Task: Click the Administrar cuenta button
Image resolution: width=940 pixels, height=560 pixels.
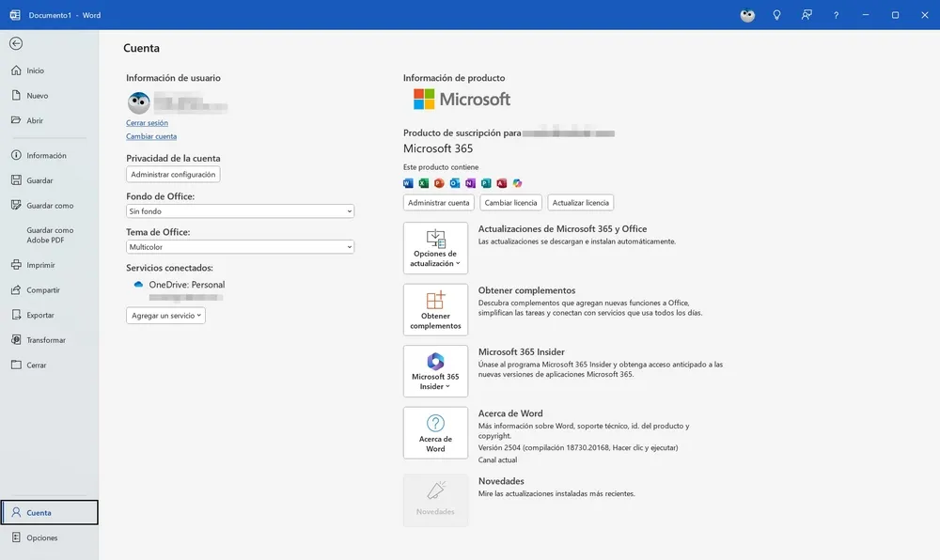Action: coord(439,202)
